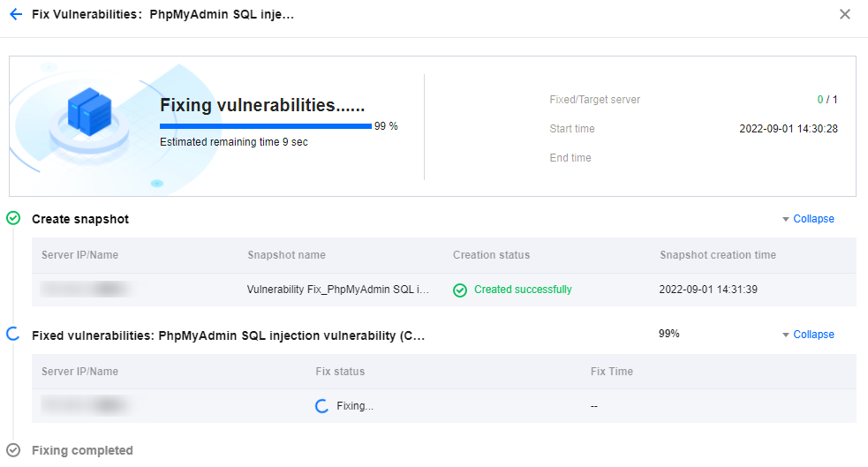
Task: Click the Fix status column header
Action: [340, 372]
